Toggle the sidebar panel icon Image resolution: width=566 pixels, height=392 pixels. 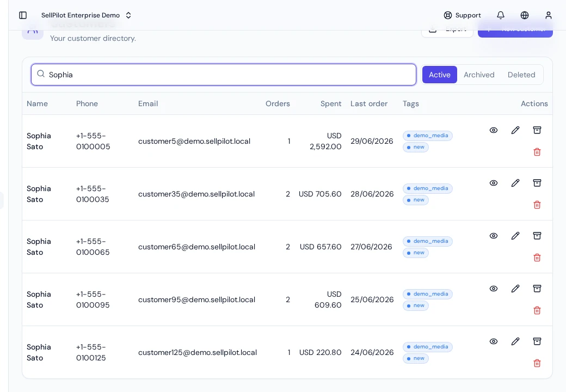pyautogui.click(x=23, y=15)
